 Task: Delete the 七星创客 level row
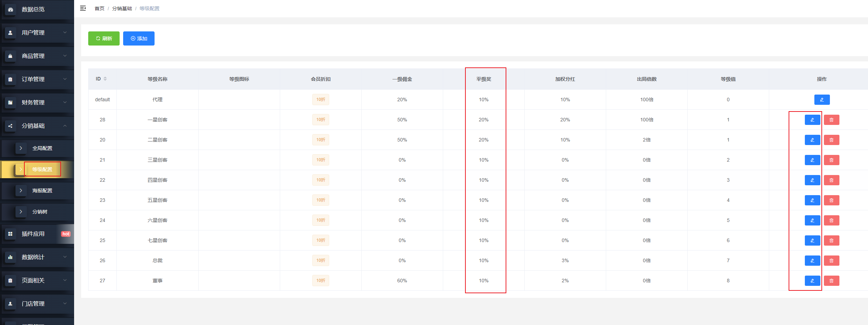point(831,241)
